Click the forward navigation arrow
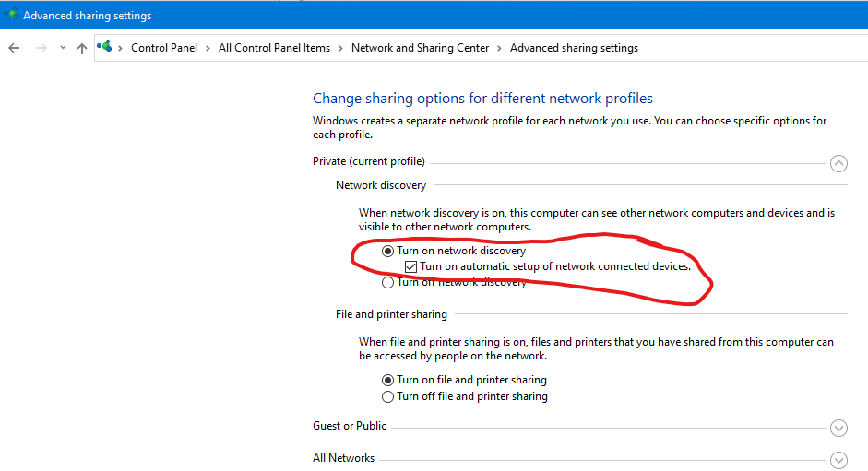 pos(41,48)
